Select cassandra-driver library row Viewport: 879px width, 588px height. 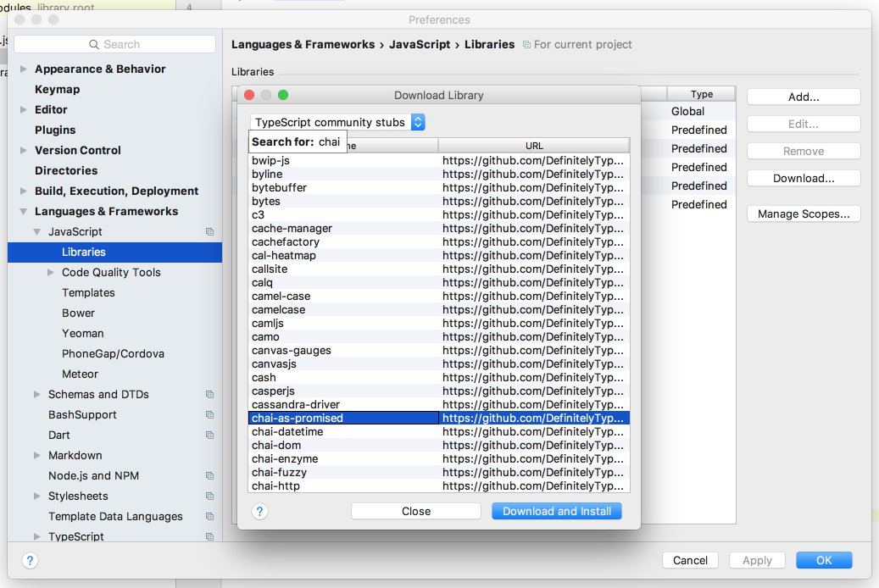(439, 405)
